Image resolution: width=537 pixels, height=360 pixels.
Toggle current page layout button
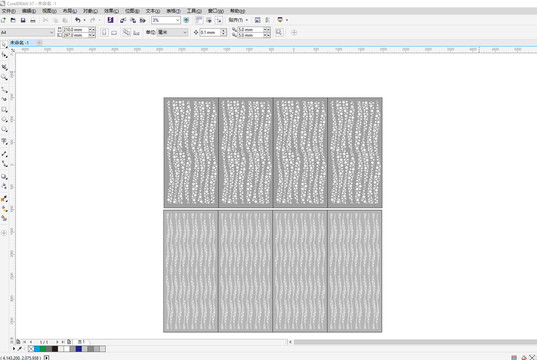pos(136,33)
